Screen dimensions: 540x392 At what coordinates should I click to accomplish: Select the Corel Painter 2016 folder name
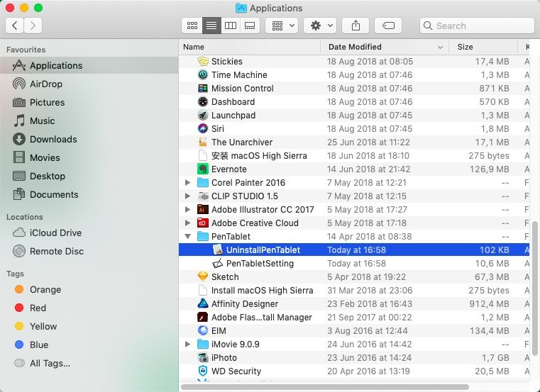(248, 182)
